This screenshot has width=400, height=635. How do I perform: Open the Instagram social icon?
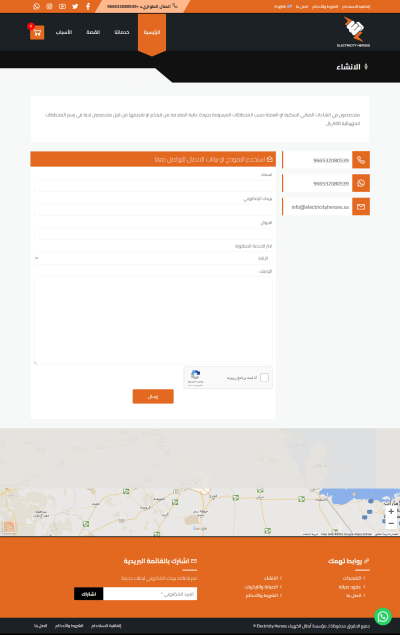(49, 6)
